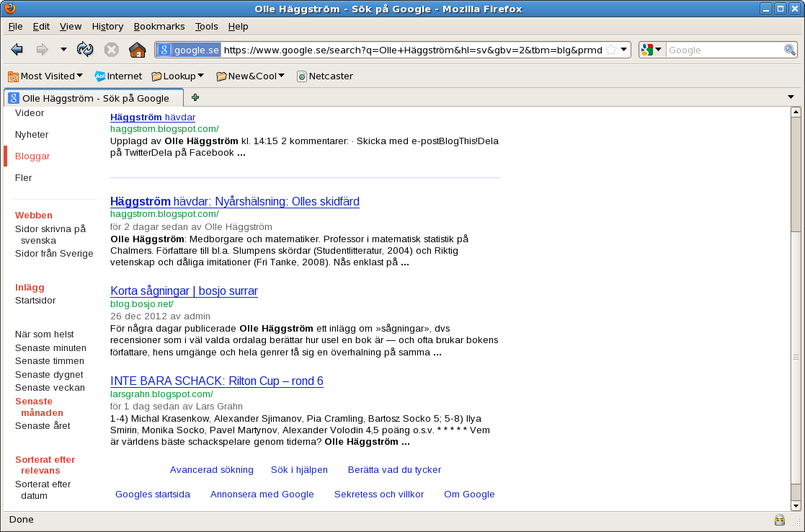Expand the Lookup bookmarks folder
This screenshot has height=532, width=805.
[177, 76]
